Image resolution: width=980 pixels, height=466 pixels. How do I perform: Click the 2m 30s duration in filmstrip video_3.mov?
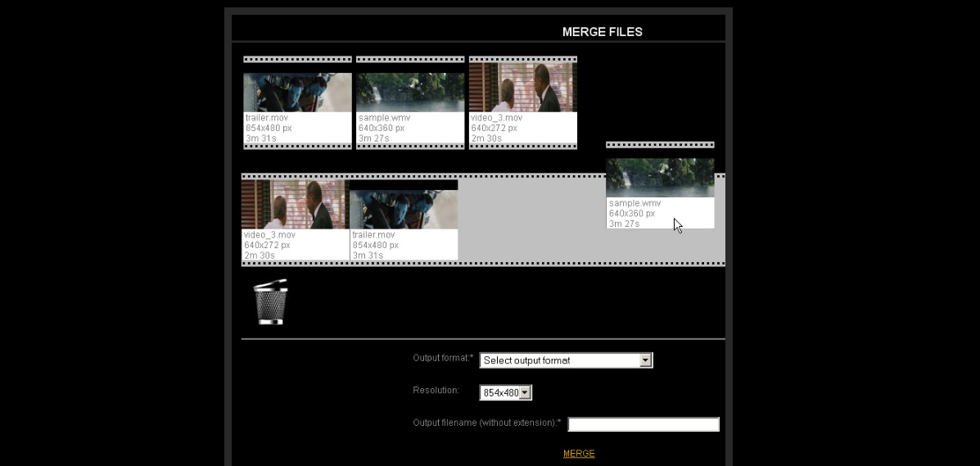tap(260, 256)
